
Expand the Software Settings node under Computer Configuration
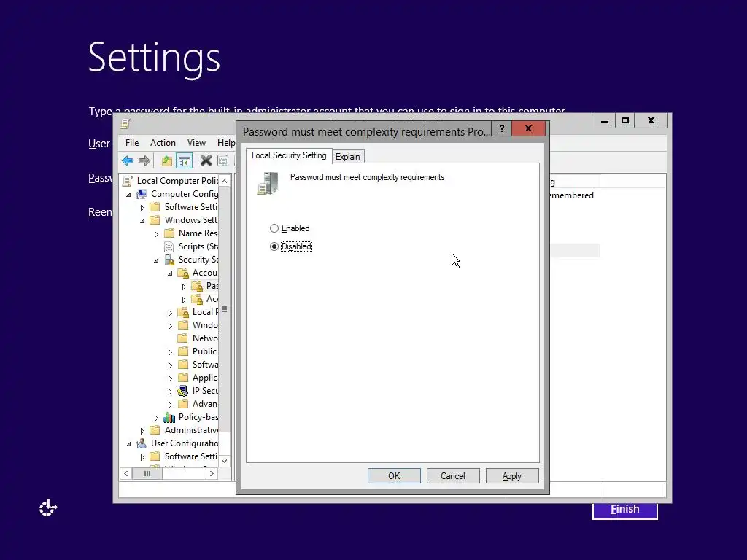coord(142,208)
